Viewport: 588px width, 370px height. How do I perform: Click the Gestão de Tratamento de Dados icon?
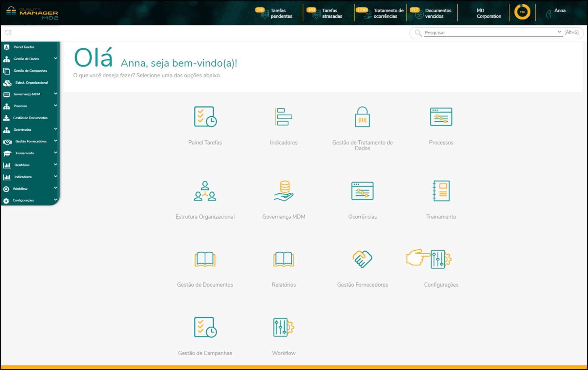click(x=362, y=117)
